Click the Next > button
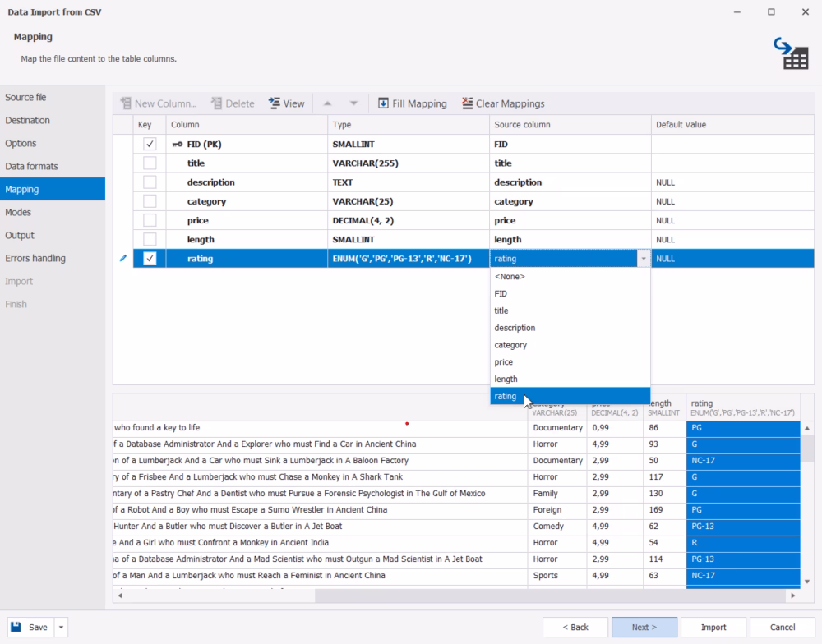The image size is (822, 644). click(644, 627)
